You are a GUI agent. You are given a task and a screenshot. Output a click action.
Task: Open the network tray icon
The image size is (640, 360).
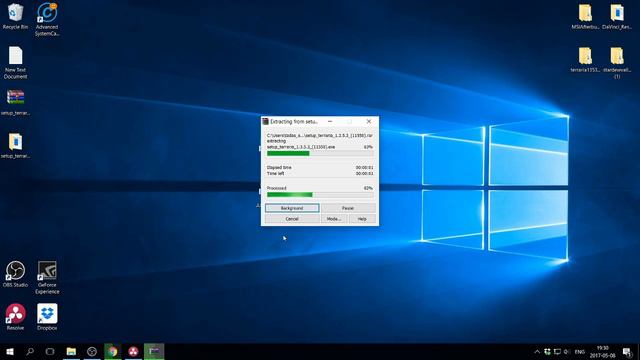coord(557,352)
